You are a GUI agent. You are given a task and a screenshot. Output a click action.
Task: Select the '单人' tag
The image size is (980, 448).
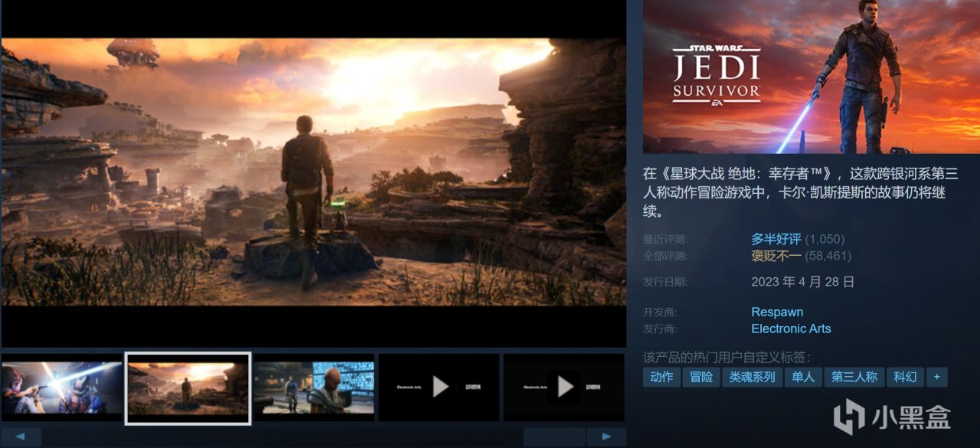coord(803,377)
